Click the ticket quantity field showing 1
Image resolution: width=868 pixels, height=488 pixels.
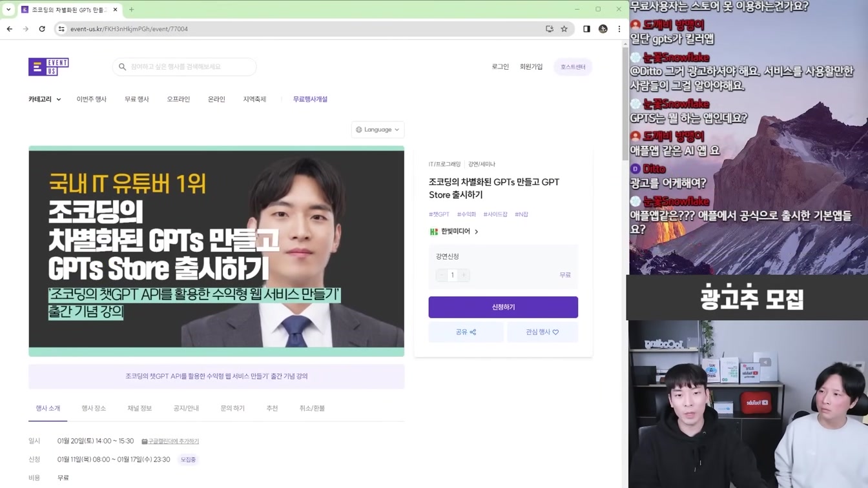click(453, 275)
